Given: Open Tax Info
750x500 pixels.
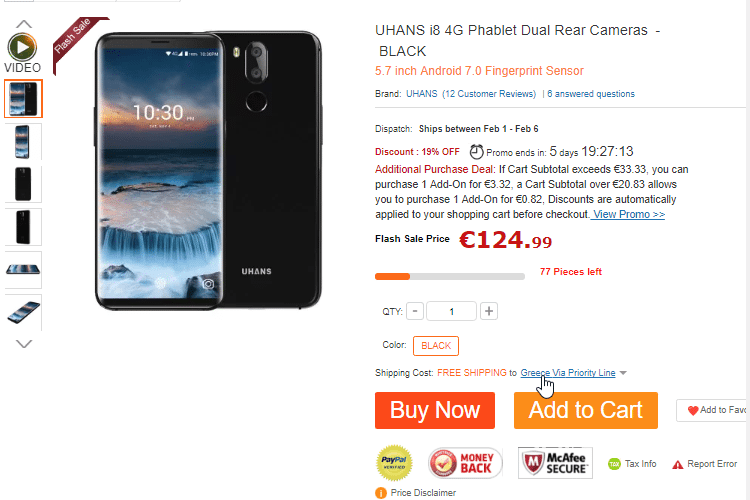Looking at the screenshot, I should point(632,464).
